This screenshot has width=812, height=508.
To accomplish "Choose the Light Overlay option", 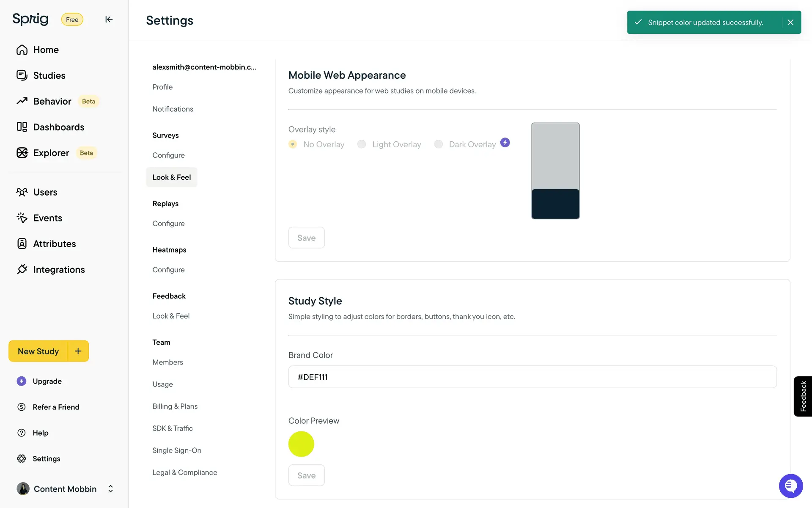I will point(362,144).
